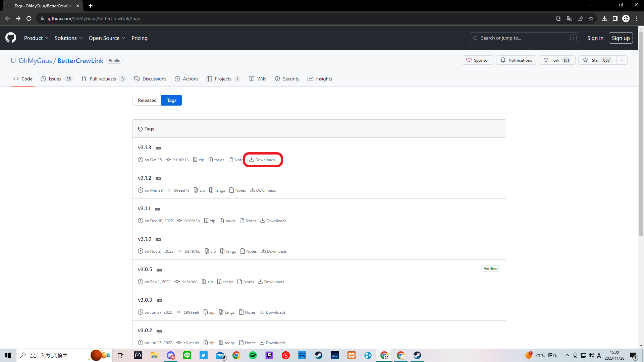This screenshot has width=644, height=362.
Task: Open the Chrome side panel icon
Action: point(615,18)
